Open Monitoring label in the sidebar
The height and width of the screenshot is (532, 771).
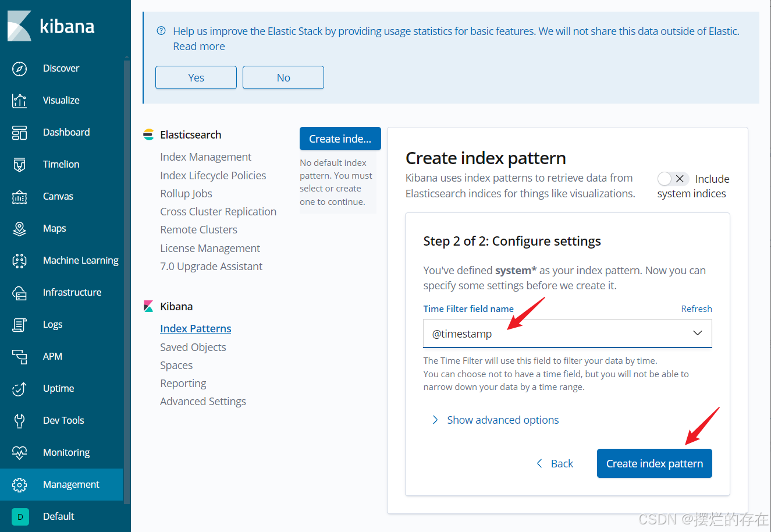click(x=66, y=452)
